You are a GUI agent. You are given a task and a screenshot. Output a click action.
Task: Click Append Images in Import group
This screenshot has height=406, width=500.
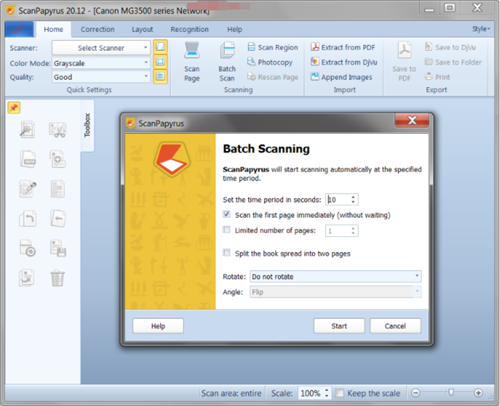coord(341,77)
